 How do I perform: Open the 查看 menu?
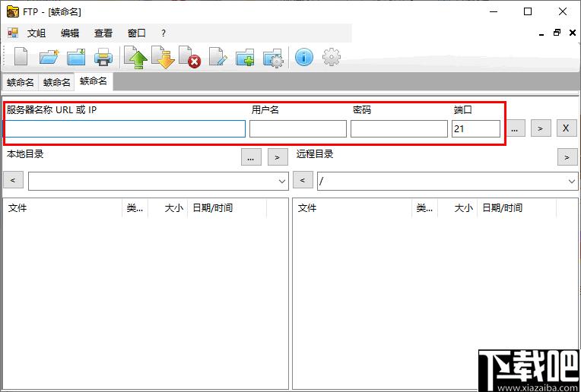click(x=103, y=33)
